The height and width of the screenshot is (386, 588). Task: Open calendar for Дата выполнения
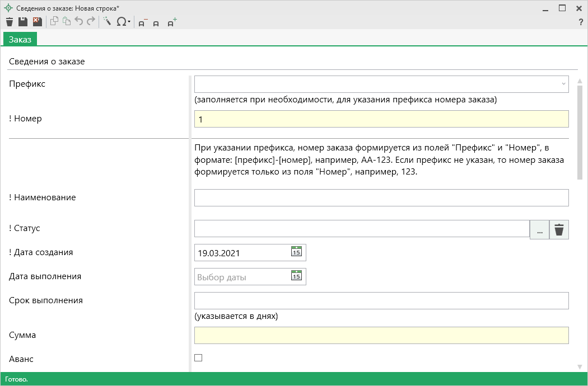(x=296, y=276)
